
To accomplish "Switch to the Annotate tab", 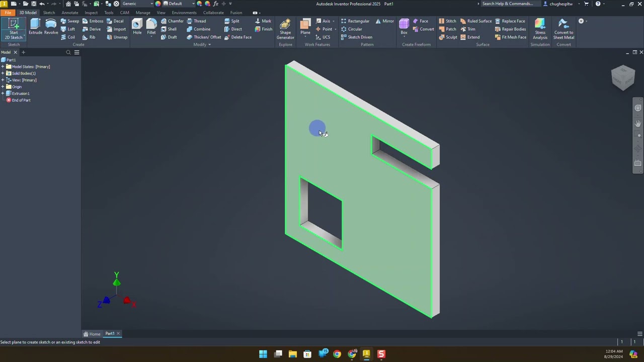I will [x=70, y=13].
